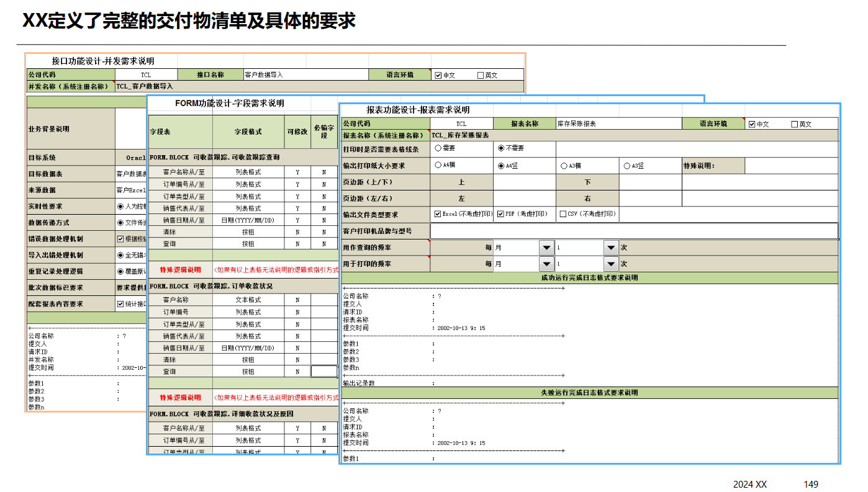Click the 失败运行完成日志格式要求说明 heading

coord(589,393)
